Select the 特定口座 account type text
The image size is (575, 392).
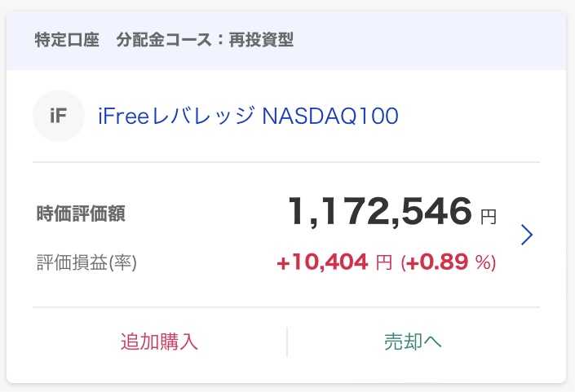coord(67,40)
